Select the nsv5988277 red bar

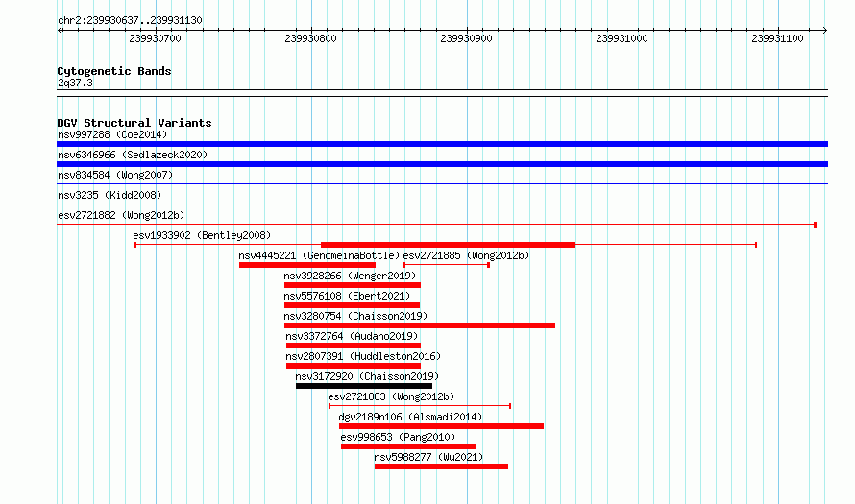[x=441, y=467]
